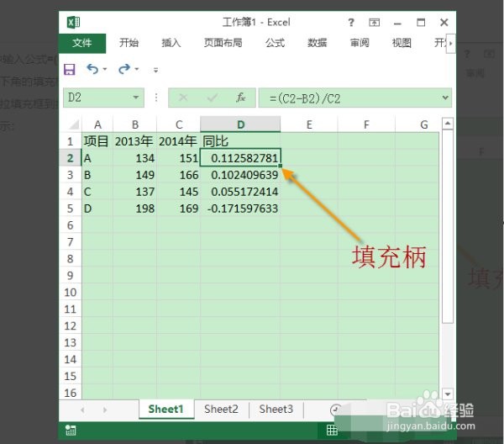The image size is (504, 444).
Task: Switch to Sheet2 tab
Action: point(221,409)
